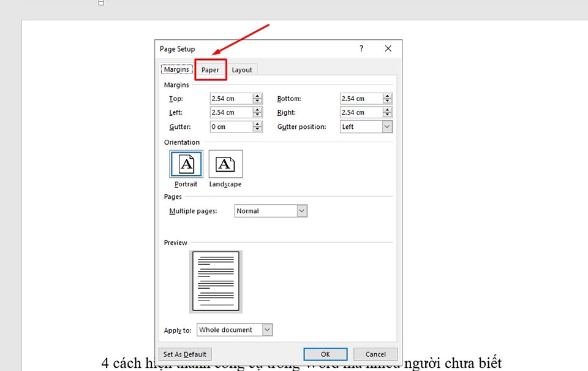Image resolution: width=588 pixels, height=371 pixels.
Task: Increase the Bottom margin with up arrow
Action: [x=387, y=96]
